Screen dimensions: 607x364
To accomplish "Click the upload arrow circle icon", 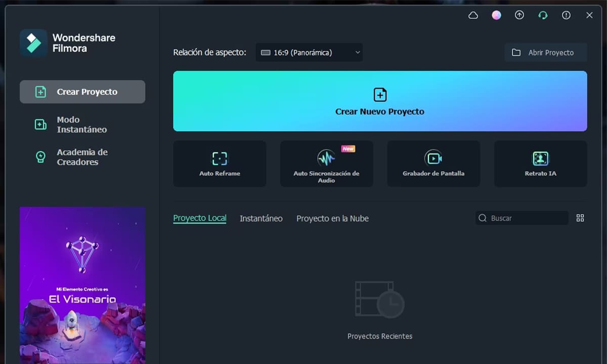I will (519, 15).
